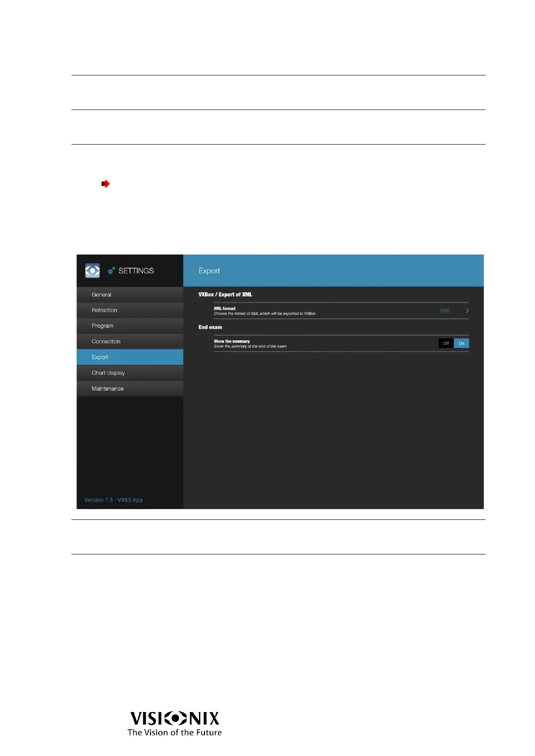Open the General settings section
Image resolution: width=535 pixels, height=756 pixels.
(x=130, y=294)
